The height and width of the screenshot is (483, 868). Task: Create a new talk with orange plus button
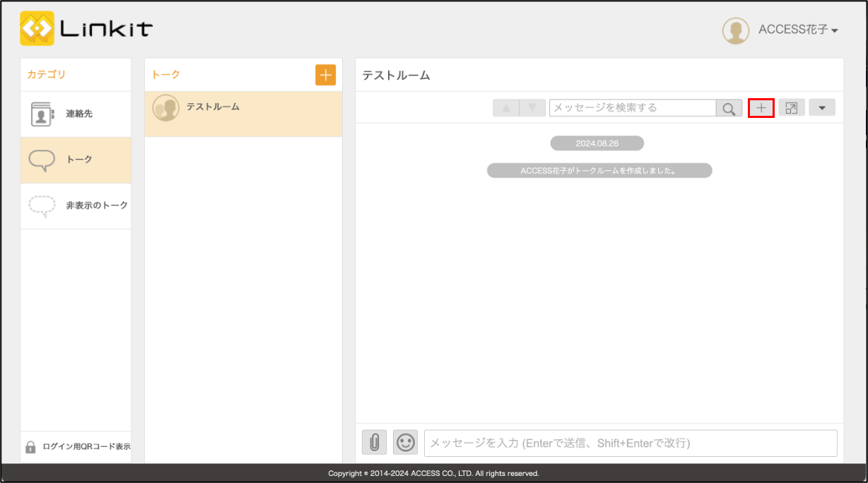tap(325, 75)
